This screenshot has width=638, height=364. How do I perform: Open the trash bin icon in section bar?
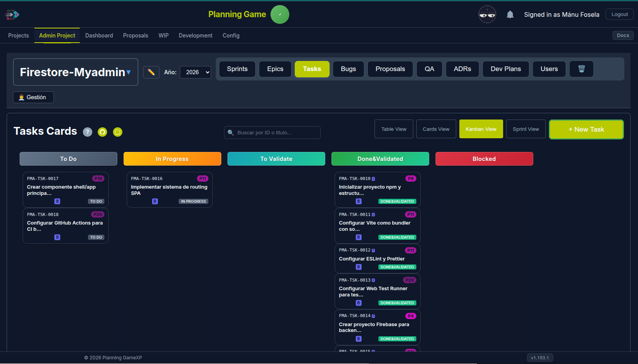(x=581, y=69)
